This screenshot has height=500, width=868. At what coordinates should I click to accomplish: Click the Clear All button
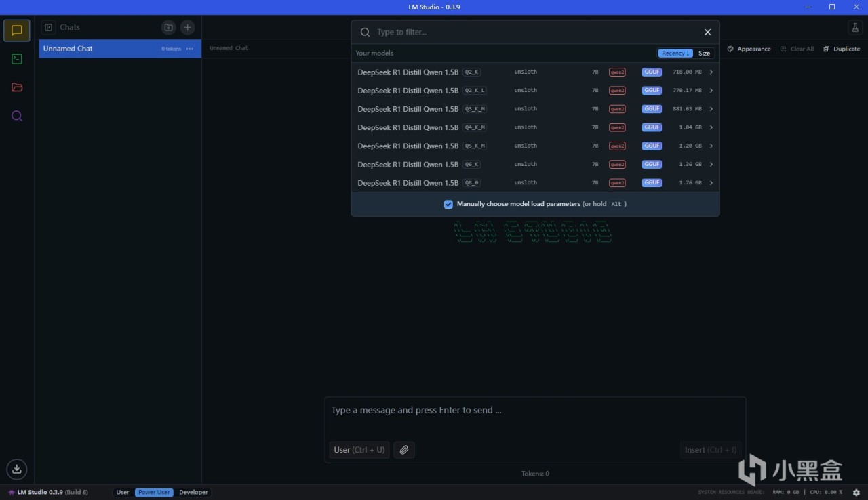pyautogui.click(x=797, y=49)
